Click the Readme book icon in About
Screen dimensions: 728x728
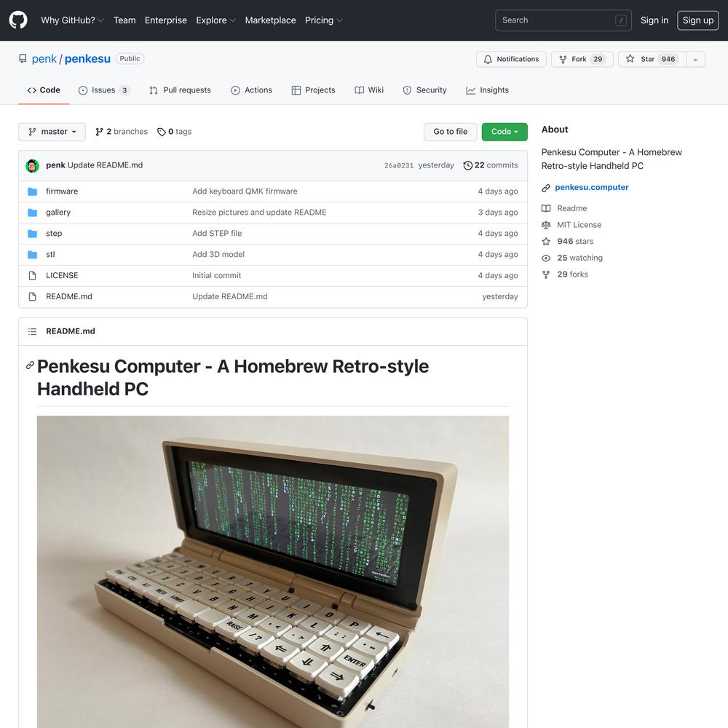tap(546, 208)
